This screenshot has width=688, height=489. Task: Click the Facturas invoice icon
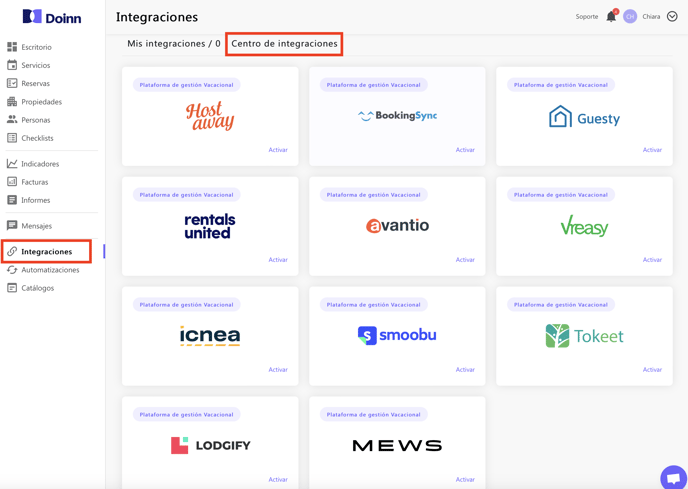click(x=12, y=181)
